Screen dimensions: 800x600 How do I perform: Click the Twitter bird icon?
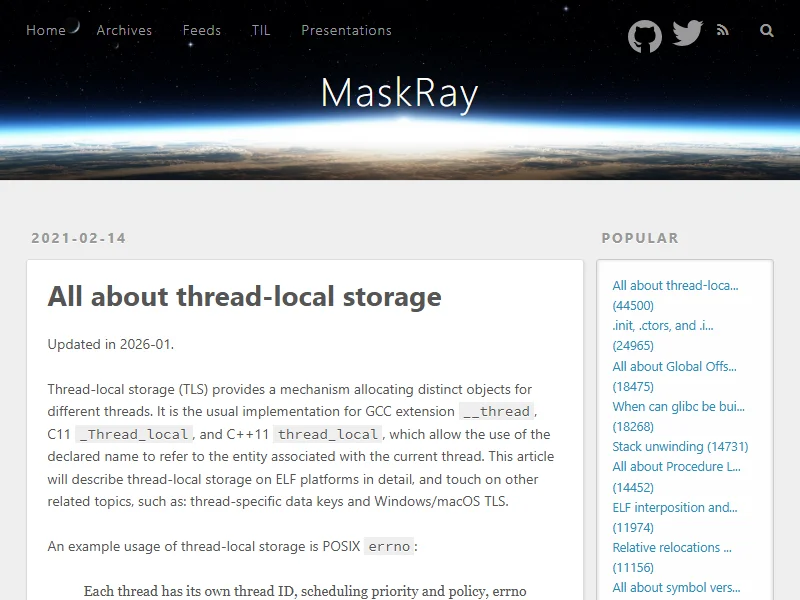tap(687, 33)
